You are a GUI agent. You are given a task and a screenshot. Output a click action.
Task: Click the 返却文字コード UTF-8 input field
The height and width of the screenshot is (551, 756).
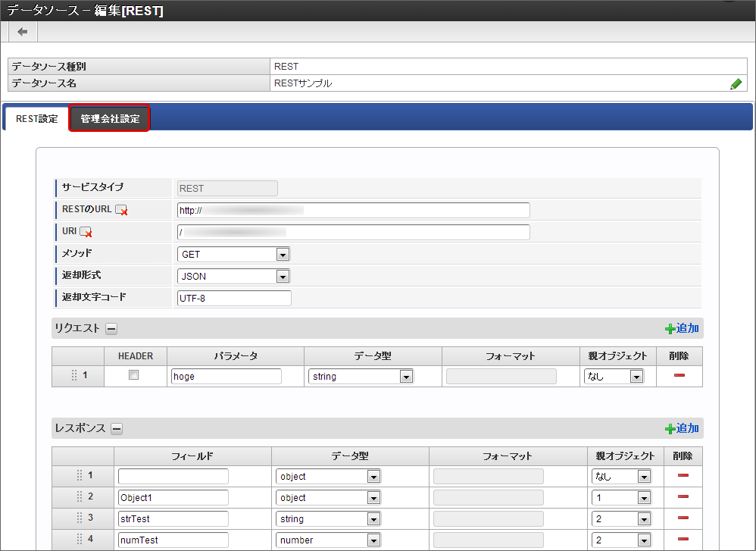click(233, 298)
